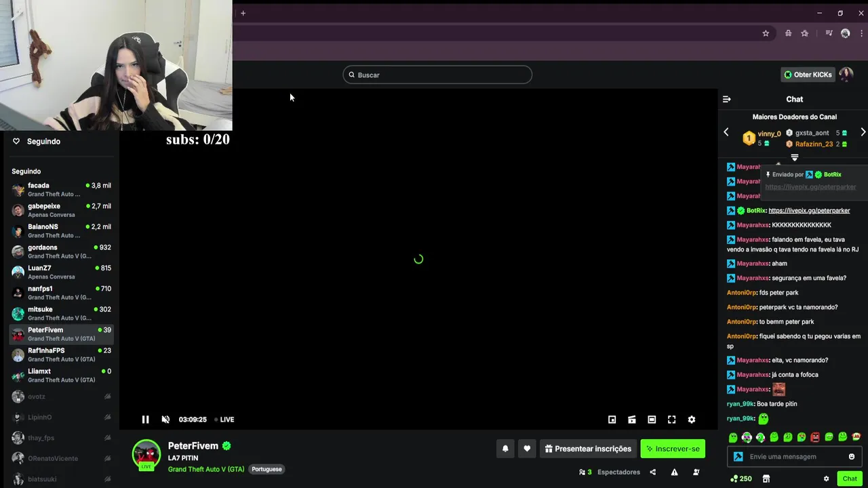
Task: Insert the red angry emote from quick bar
Action: pos(815,437)
